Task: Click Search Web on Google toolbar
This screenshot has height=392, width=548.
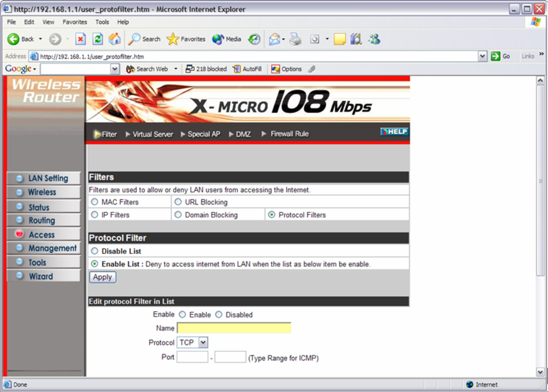Action: [147, 69]
